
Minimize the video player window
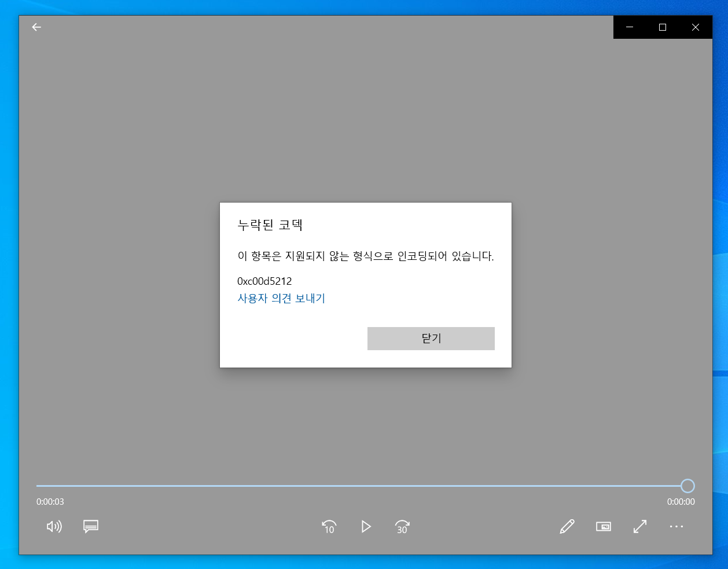tap(630, 27)
